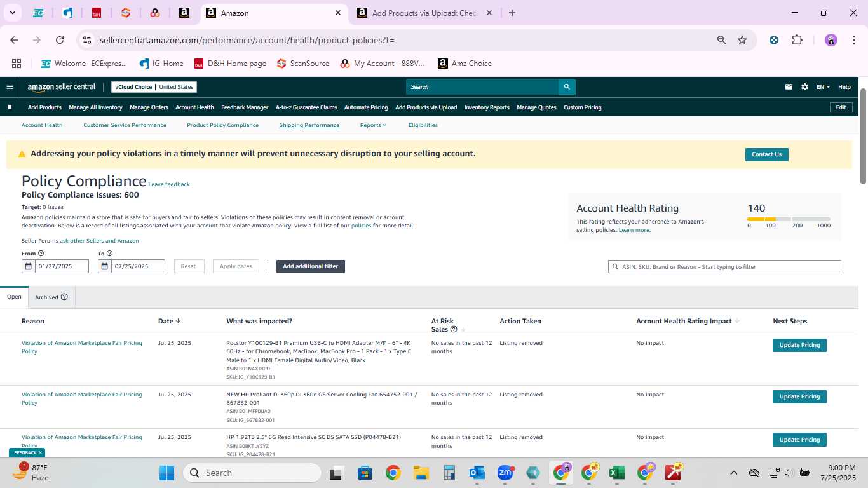
Task: Click the browser zoom magnifier icon in address bar
Action: coord(721,40)
